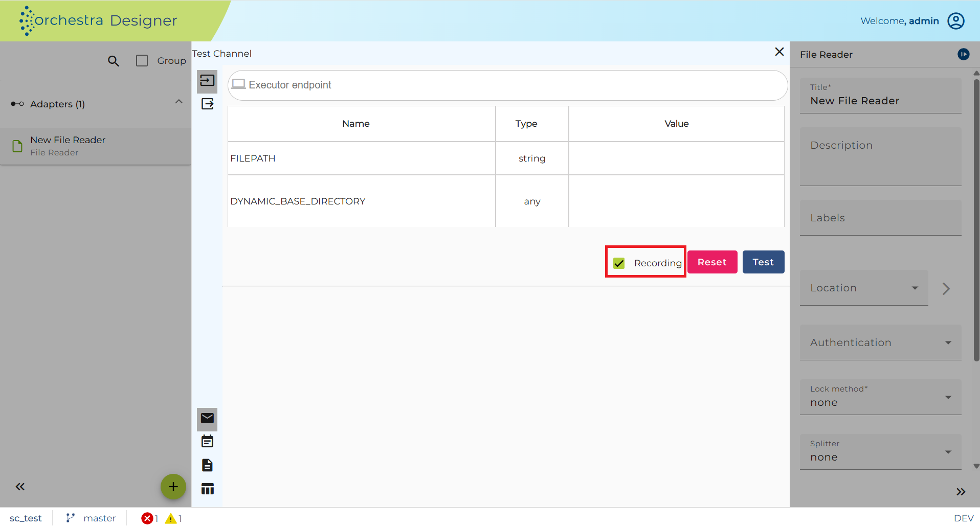Viewport: 980px width, 527px height.
Task: Collapse the Adapters section
Action: pyautogui.click(x=179, y=102)
